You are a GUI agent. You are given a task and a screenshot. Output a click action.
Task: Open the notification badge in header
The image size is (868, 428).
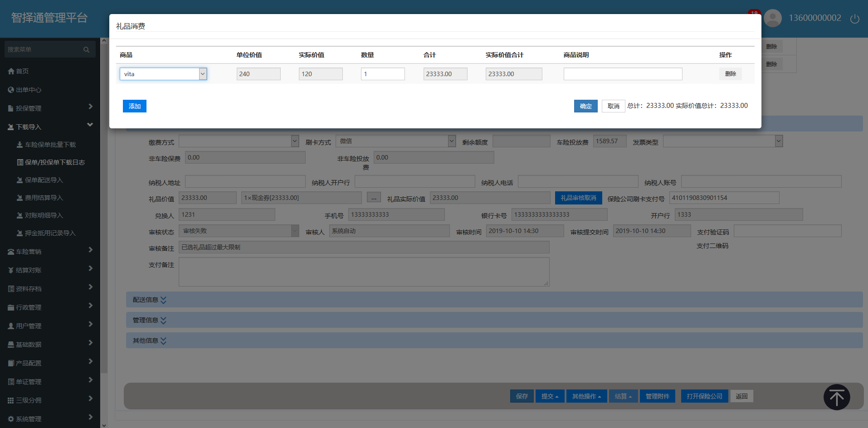click(x=754, y=12)
